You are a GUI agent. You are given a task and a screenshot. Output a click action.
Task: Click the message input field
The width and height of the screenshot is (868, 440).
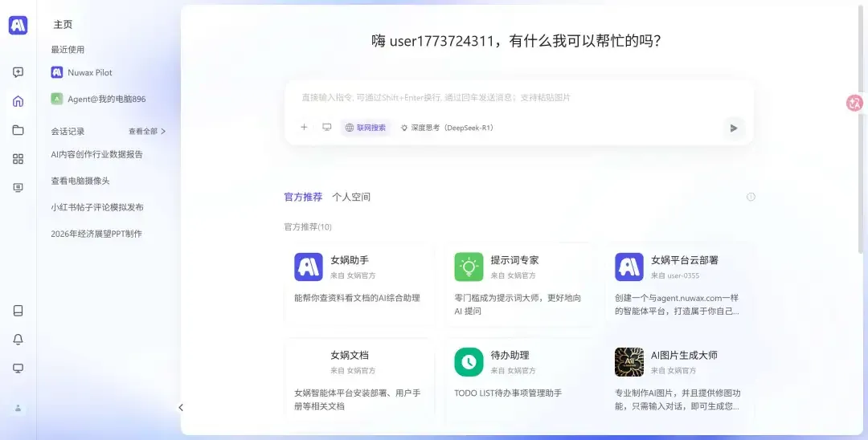point(518,98)
